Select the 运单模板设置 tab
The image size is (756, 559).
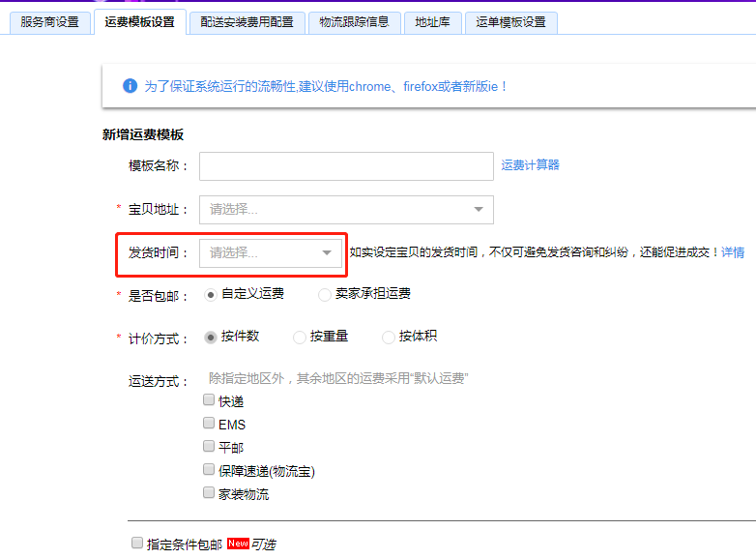pyautogui.click(x=510, y=22)
